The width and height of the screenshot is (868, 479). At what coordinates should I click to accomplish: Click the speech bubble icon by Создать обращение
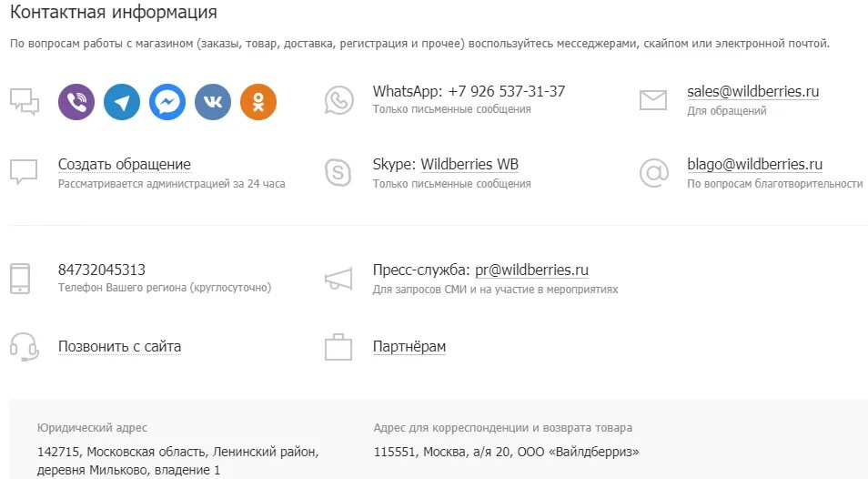[x=24, y=172]
